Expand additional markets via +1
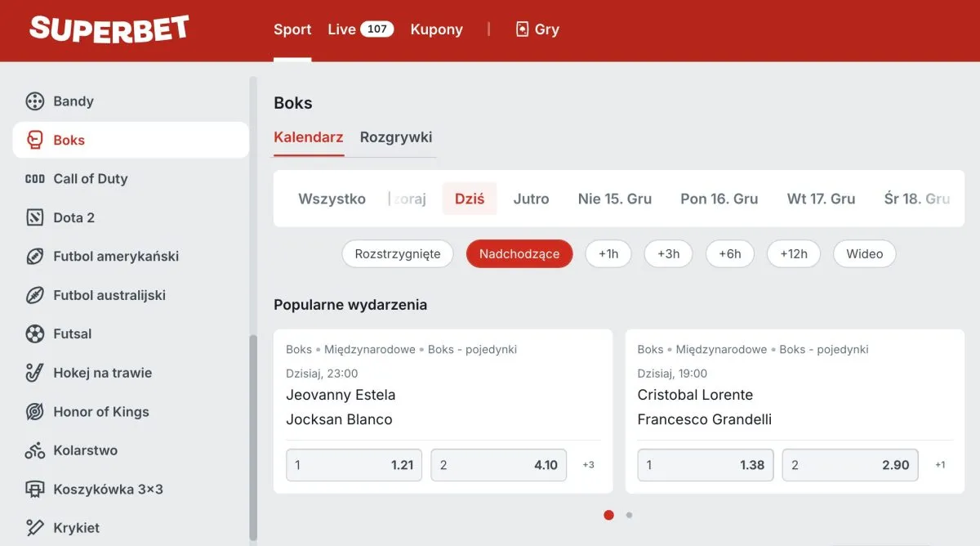The image size is (980, 546). [940, 464]
